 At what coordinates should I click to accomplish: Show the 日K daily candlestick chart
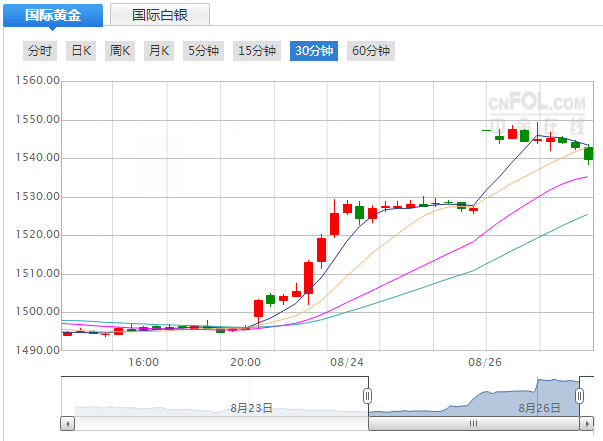[x=80, y=51]
